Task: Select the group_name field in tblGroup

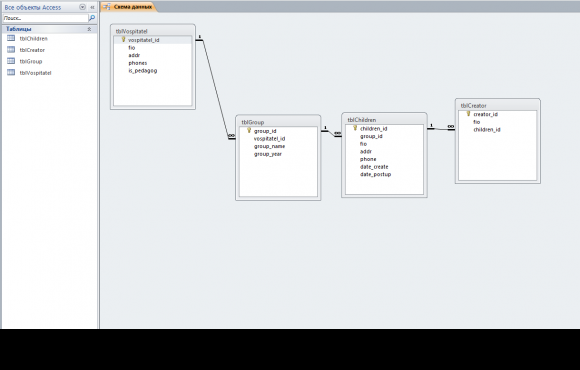Action: click(x=269, y=146)
